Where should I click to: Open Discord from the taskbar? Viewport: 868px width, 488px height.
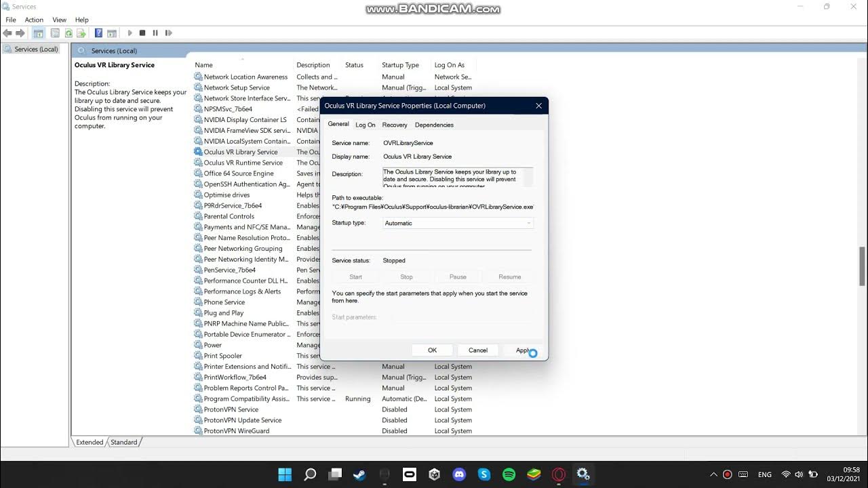459,474
